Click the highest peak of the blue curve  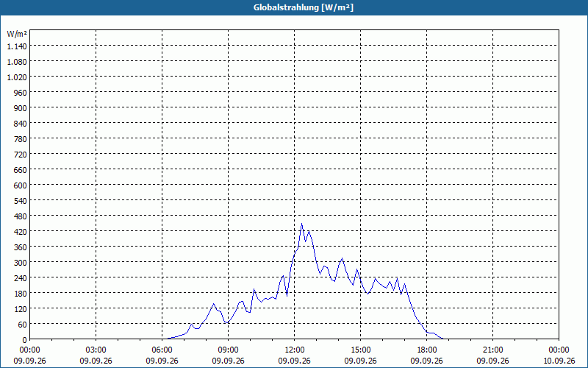point(302,224)
